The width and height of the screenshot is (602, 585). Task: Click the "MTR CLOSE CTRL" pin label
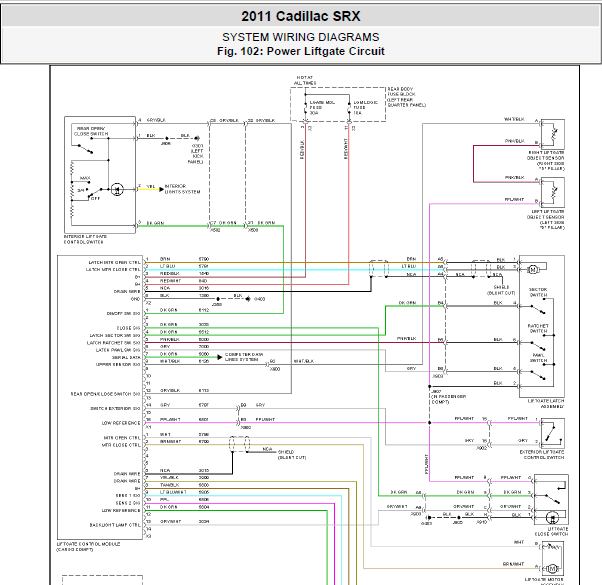[x=121, y=445]
